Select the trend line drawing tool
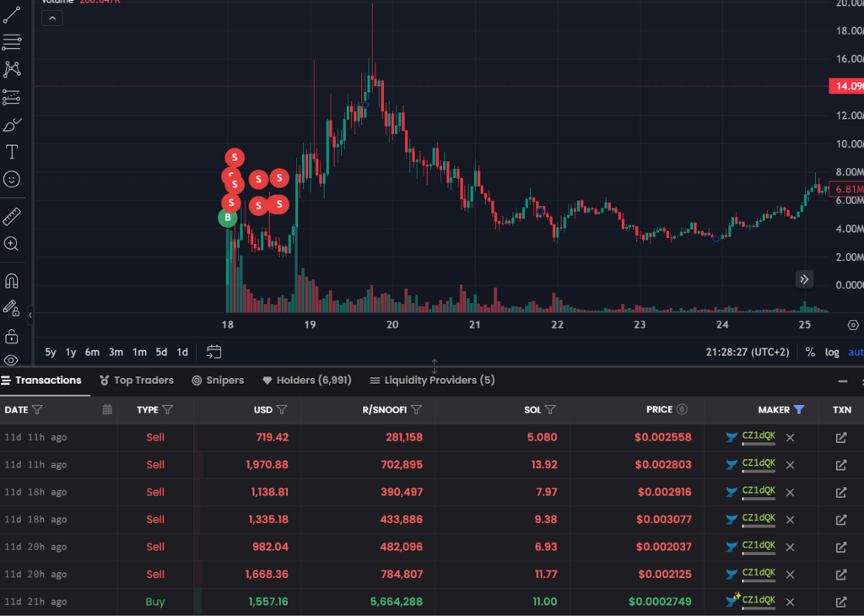Screen dimensions: 864x616 coord(12,14)
